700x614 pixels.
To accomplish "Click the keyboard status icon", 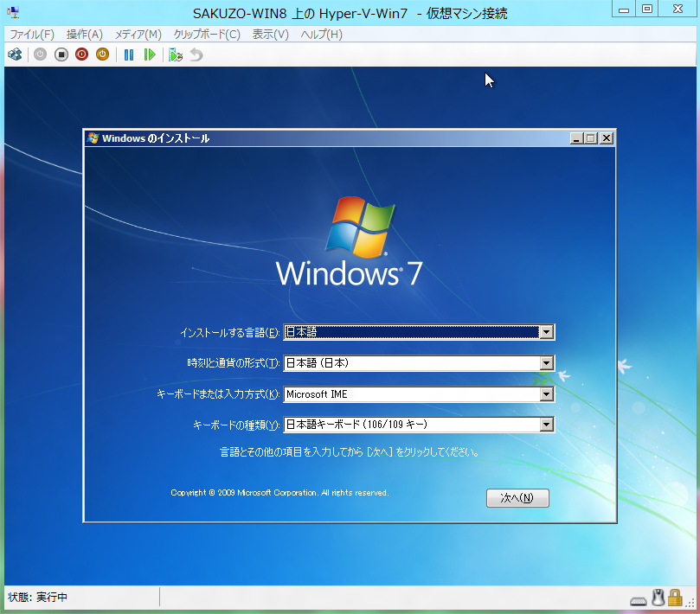I will (639, 601).
